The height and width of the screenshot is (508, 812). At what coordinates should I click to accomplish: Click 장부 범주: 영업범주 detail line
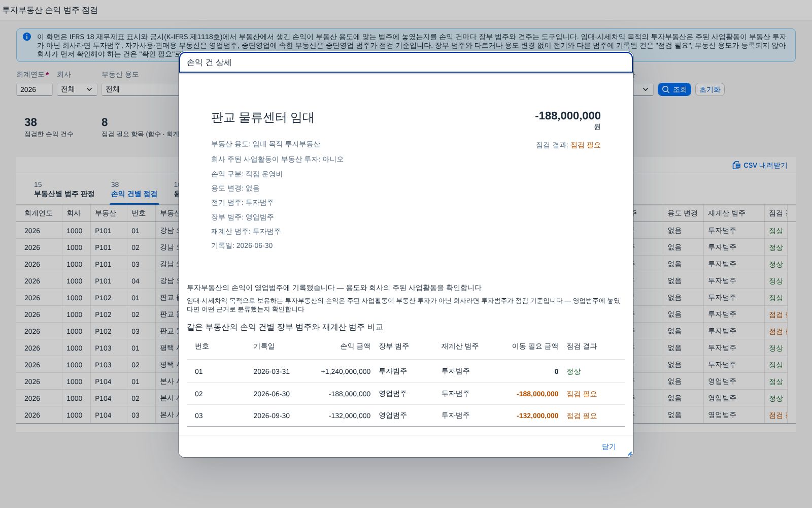(x=242, y=217)
